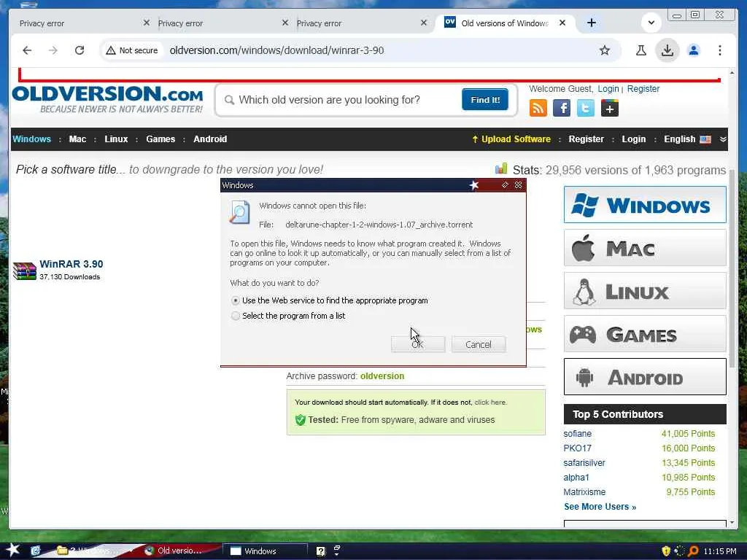Click the Stats bar chart icon
The image size is (747, 560).
click(x=501, y=168)
